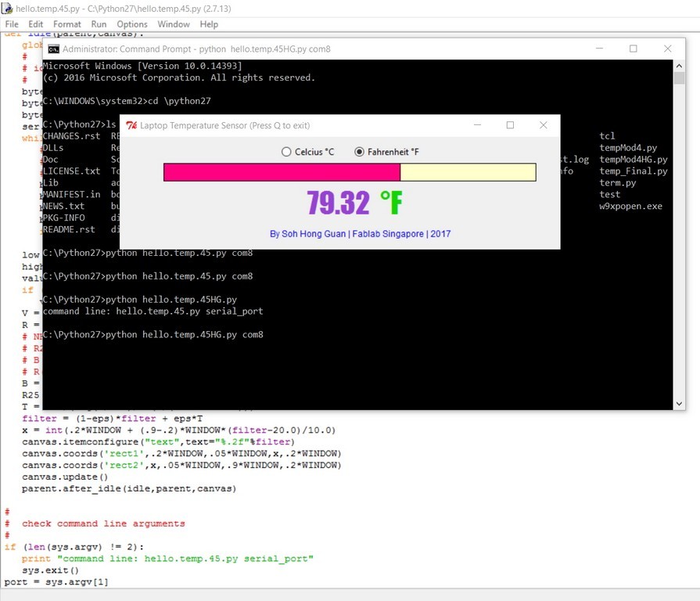Viewport: 700px width, 601px height.
Task: Click the canvas.coords('rect1' code line
Action: pos(181,453)
